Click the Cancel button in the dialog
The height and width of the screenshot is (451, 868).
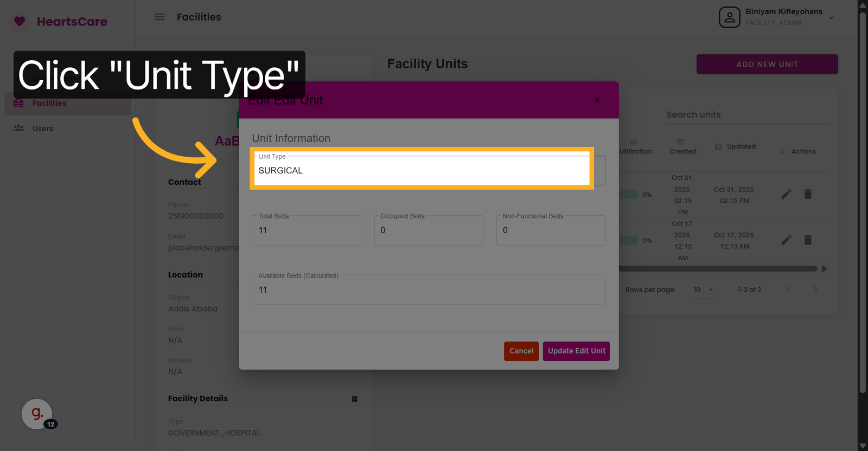coord(521,351)
